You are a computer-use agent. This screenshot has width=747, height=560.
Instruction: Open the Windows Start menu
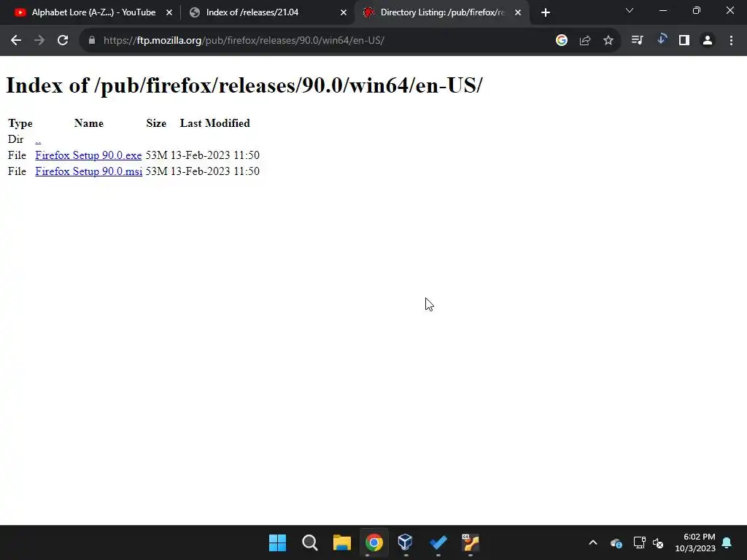(277, 542)
